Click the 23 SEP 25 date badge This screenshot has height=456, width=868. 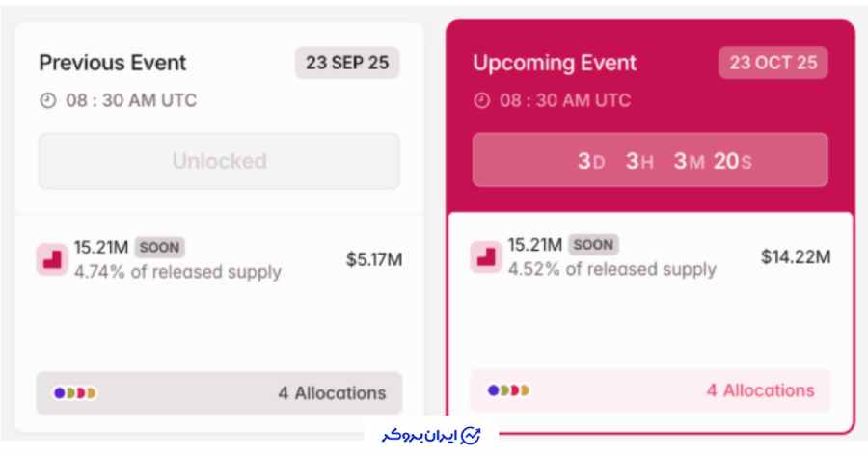pos(347,63)
